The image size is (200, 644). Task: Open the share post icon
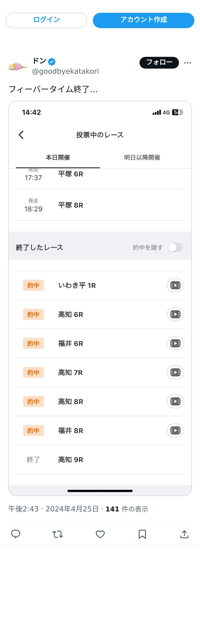point(184,534)
